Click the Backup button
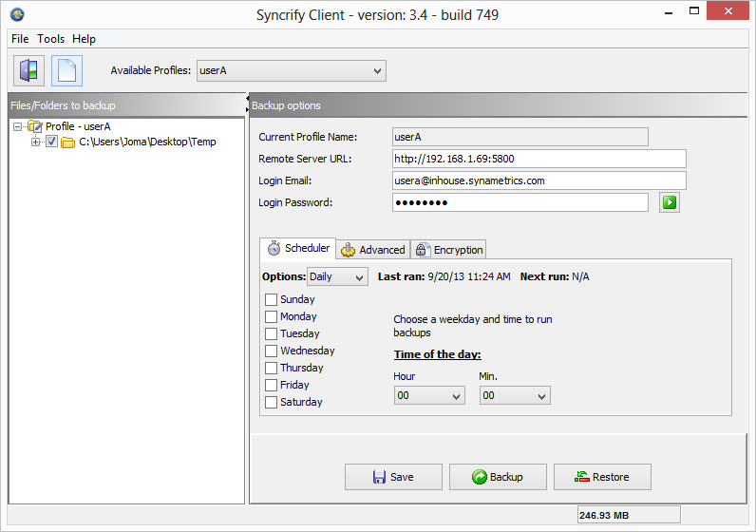Viewport: 756px width, 532px height. click(x=498, y=477)
